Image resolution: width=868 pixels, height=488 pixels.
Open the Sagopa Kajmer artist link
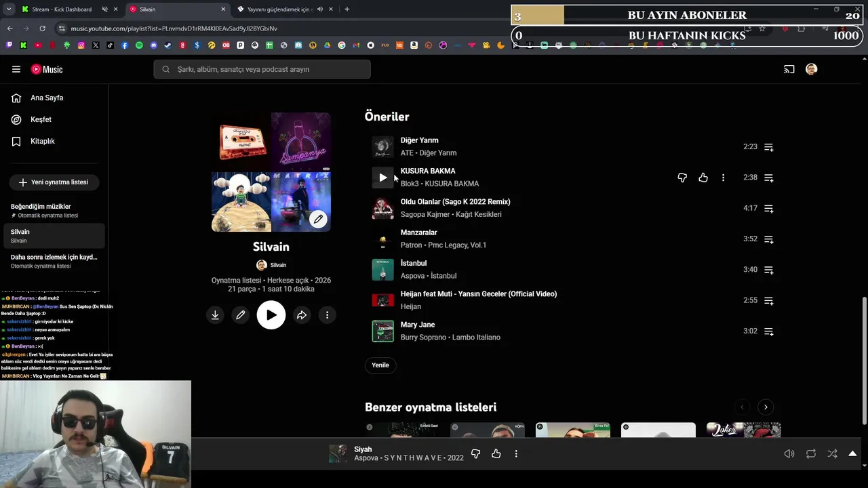425,215
